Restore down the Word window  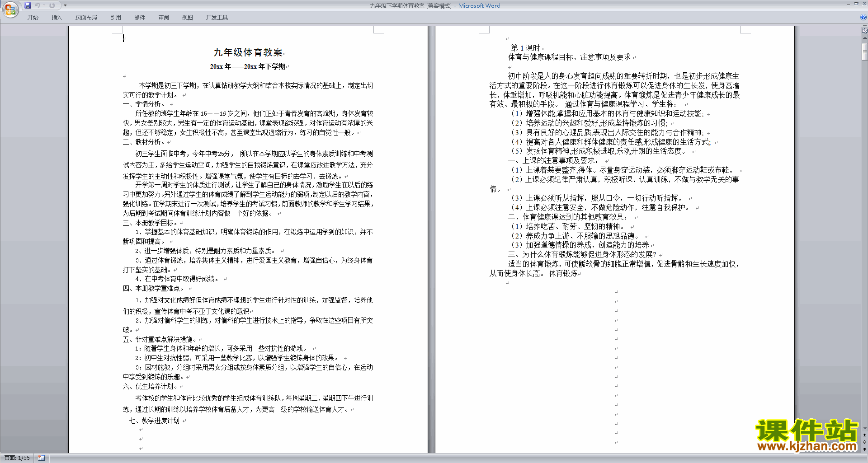(x=856, y=4)
